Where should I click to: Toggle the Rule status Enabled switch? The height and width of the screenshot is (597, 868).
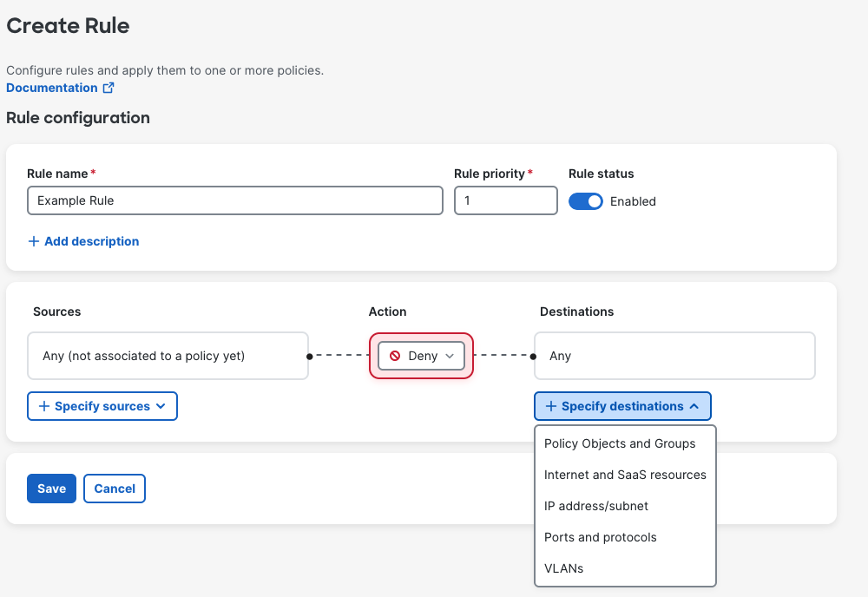[x=585, y=201]
